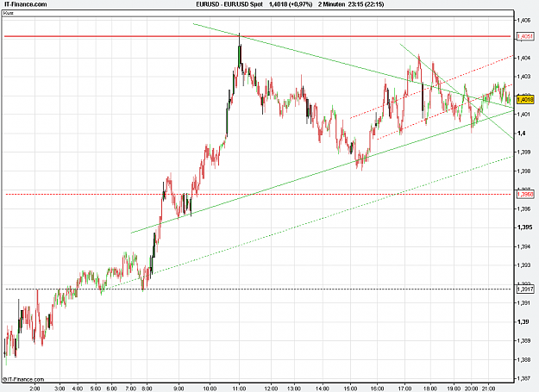539x392 pixels.
Task: Click the 5:00 time axis label
Action: (x=96, y=389)
